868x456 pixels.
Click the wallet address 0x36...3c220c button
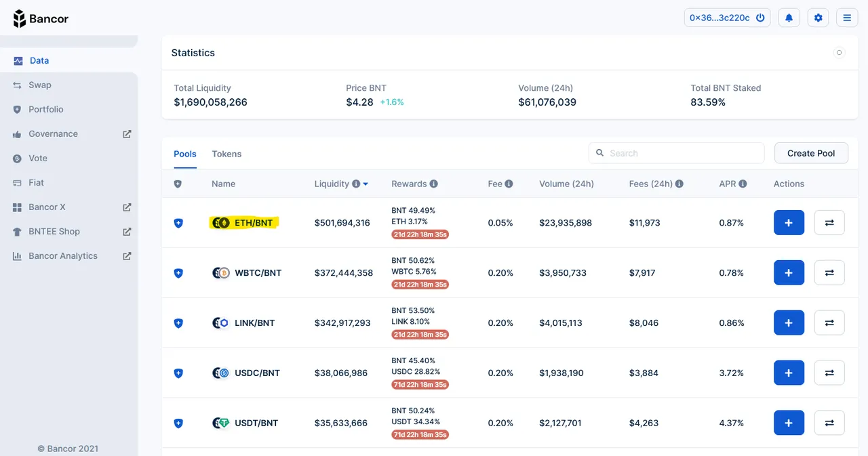coord(727,18)
